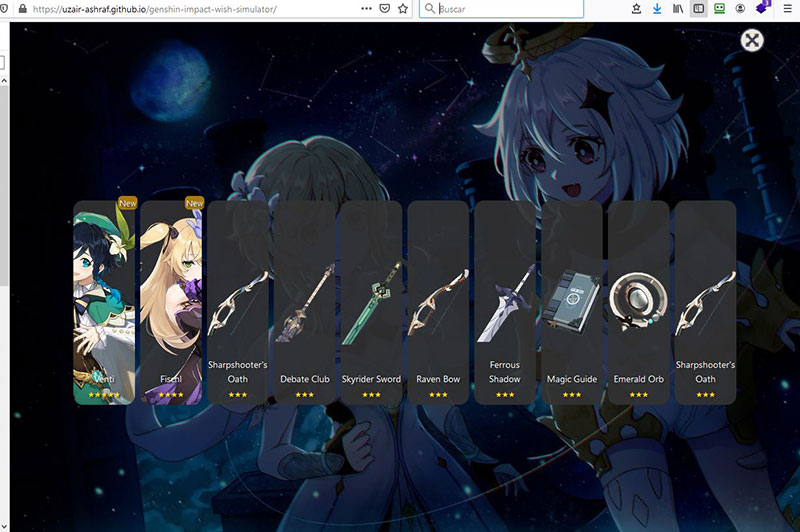Click the purple extension icon with badge
This screenshot has height=532, width=800.
tap(762, 8)
